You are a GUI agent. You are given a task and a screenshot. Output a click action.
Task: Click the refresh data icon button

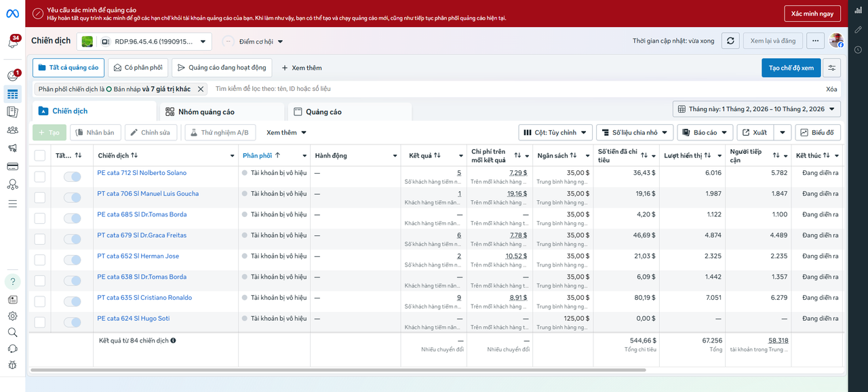tap(730, 41)
